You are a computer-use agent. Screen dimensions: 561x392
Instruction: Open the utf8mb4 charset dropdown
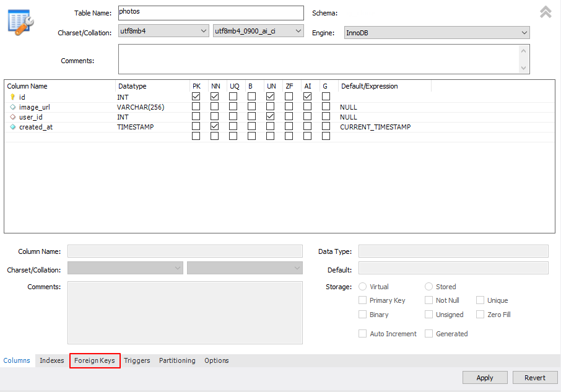163,31
